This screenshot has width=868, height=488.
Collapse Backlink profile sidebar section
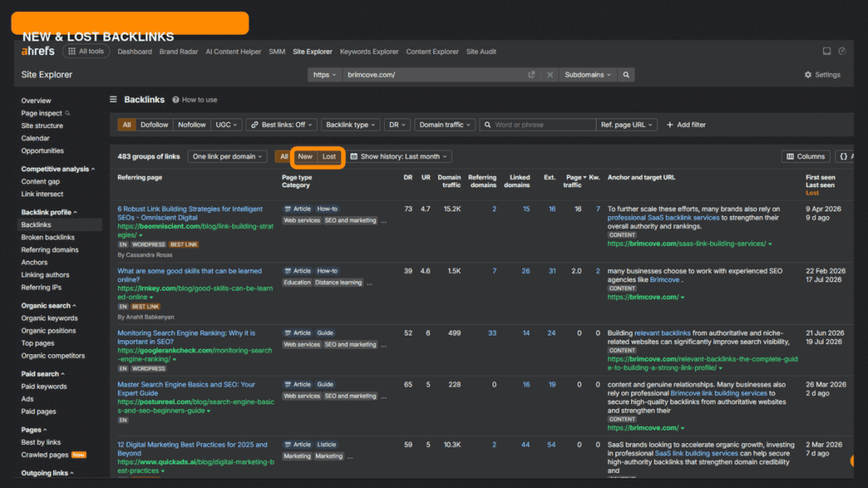coord(48,213)
